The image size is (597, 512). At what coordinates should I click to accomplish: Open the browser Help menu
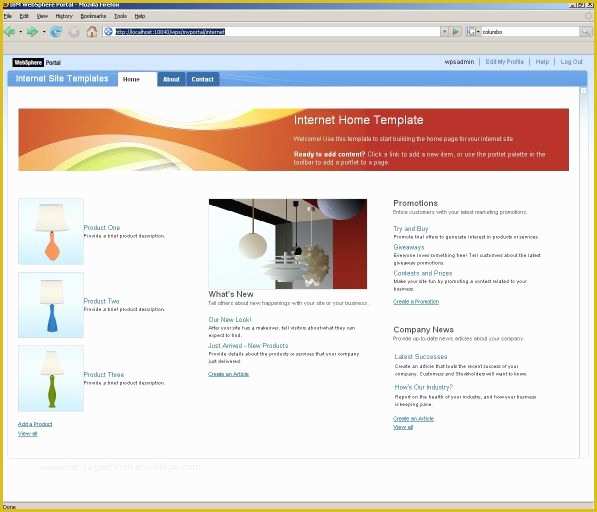140,16
